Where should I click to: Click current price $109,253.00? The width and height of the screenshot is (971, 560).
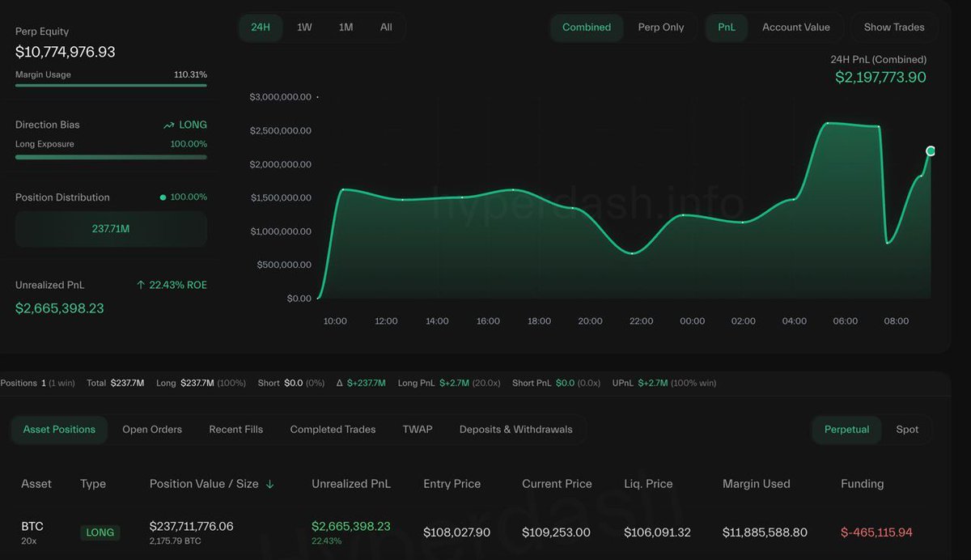(x=556, y=532)
